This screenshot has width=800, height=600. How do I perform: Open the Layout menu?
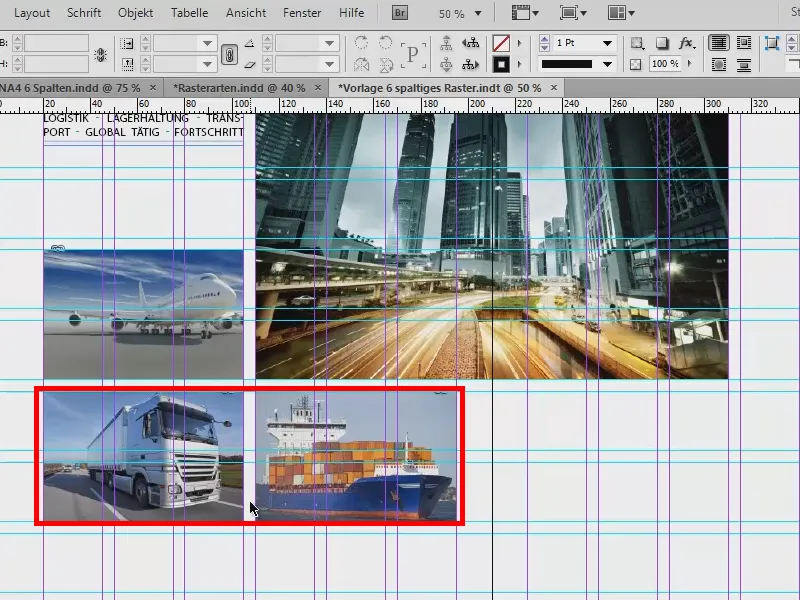point(32,13)
